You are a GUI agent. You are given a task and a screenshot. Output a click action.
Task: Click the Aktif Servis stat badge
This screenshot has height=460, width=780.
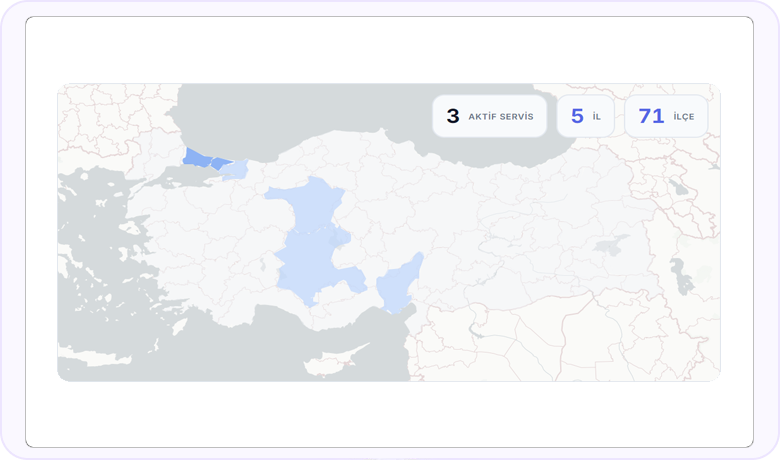click(489, 116)
